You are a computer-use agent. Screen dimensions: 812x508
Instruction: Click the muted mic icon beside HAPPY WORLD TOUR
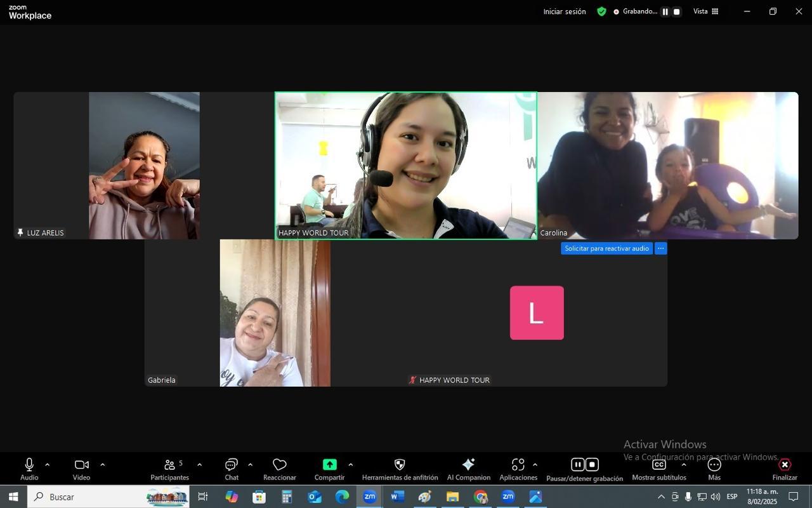click(x=413, y=380)
